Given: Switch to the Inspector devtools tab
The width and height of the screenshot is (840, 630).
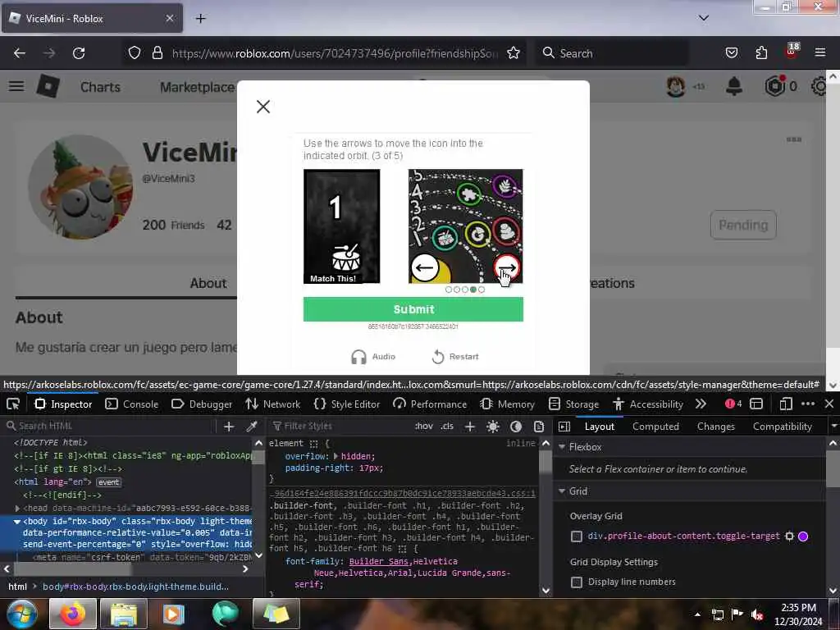Looking at the screenshot, I should [x=63, y=404].
